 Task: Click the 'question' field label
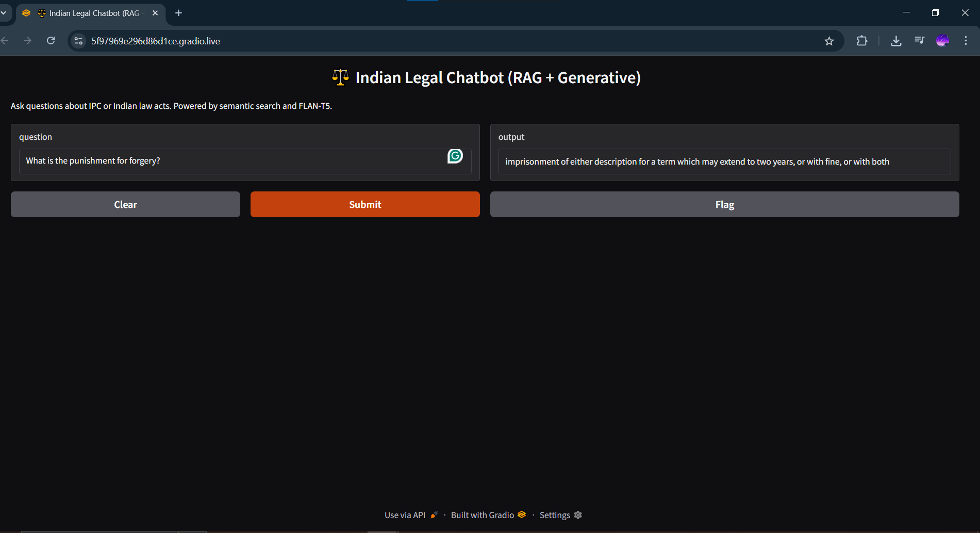(x=36, y=137)
